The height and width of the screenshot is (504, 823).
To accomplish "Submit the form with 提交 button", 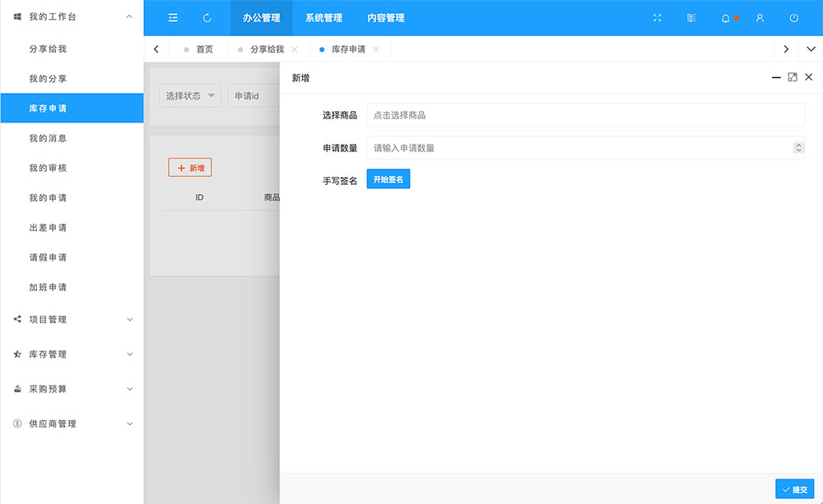I will (x=795, y=489).
